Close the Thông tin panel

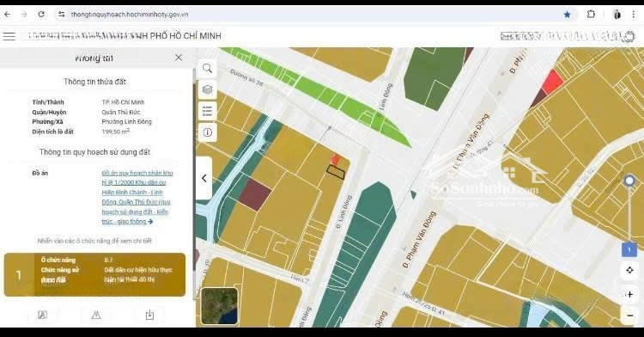click(179, 58)
